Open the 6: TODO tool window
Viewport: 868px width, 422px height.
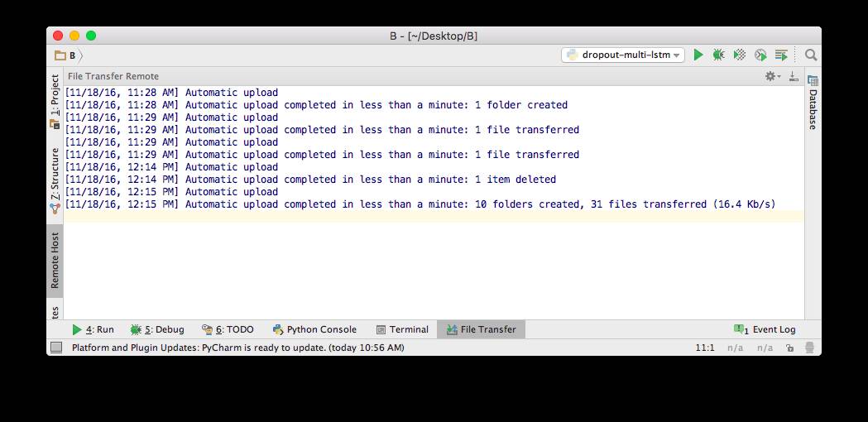coord(228,329)
